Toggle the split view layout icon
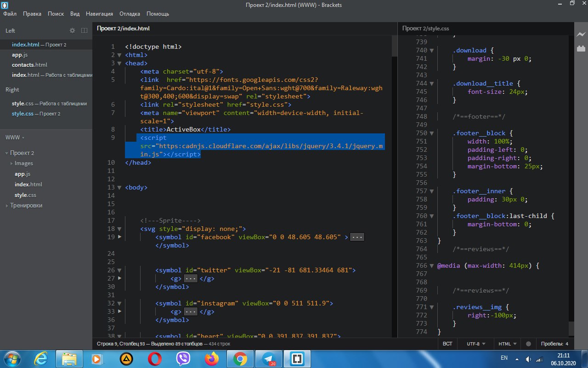The image size is (588, 368). (x=84, y=30)
